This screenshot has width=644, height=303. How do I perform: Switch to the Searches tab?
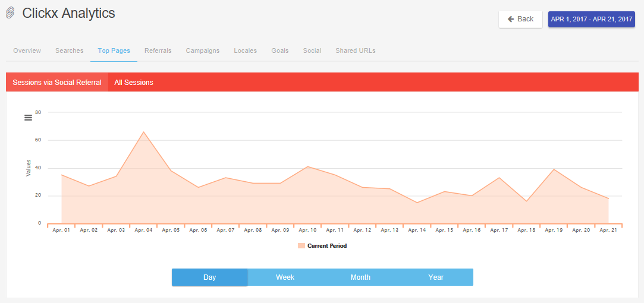pos(70,51)
